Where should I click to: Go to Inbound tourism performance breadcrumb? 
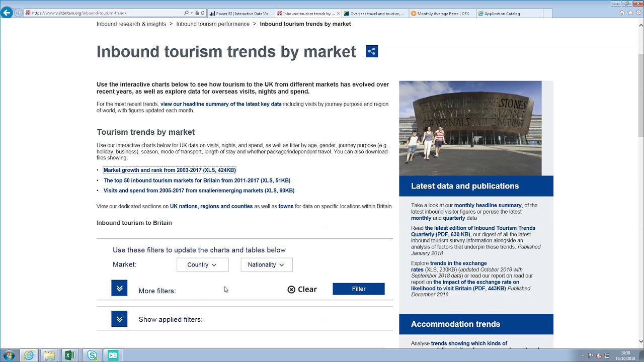click(213, 24)
